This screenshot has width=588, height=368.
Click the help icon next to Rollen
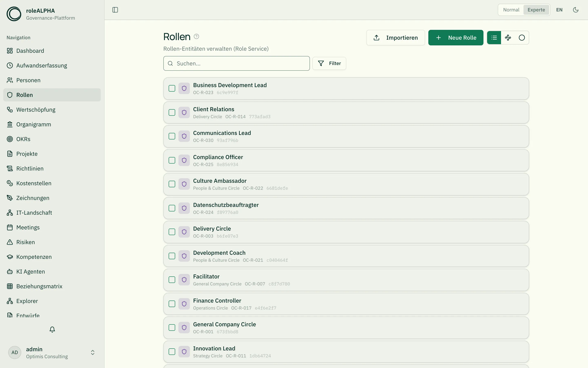(196, 37)
